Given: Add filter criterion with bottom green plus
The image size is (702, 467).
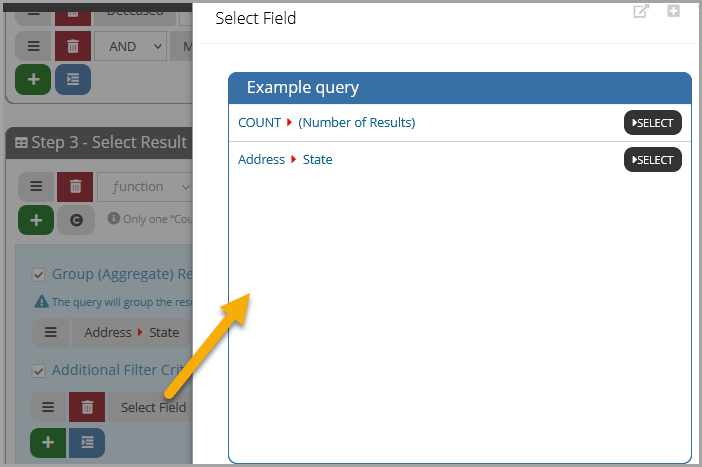Looking at the screenshot, I should pyautogui.click(x=48, y=443).
